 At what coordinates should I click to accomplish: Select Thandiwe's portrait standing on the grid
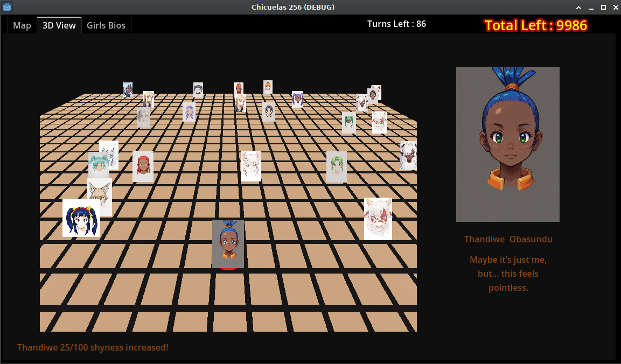[228, 244]
